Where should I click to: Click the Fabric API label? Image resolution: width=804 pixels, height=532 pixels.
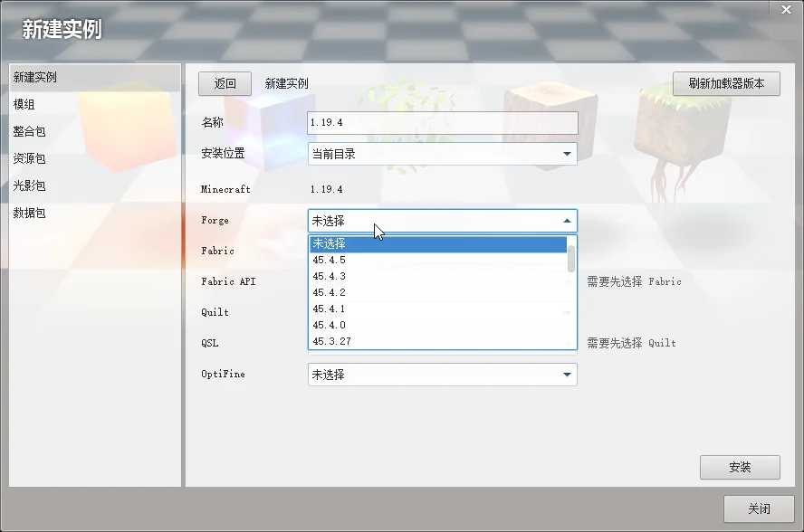228,281
